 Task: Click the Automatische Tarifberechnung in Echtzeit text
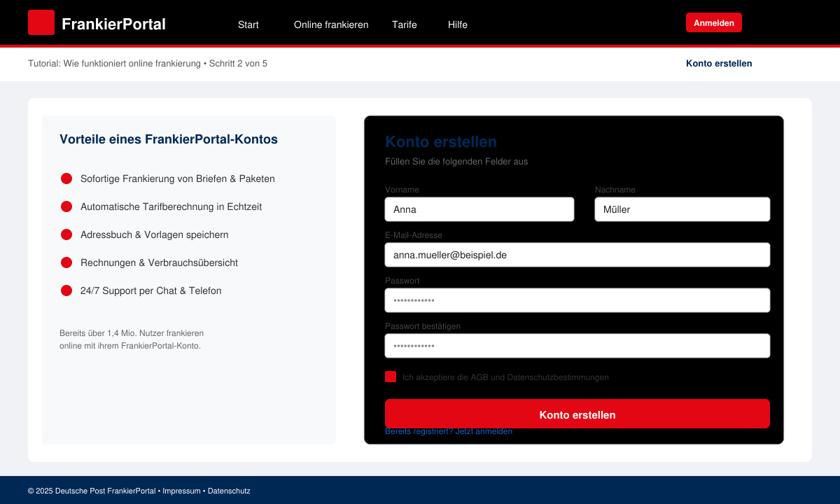tap(171, 206)
